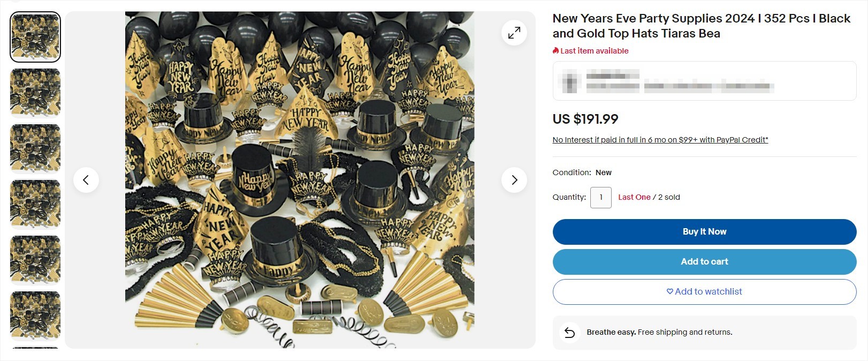Click the Buy It Now button
This screenshot has height=361, width=868.
pyautogui.click(x=704, y=231)
